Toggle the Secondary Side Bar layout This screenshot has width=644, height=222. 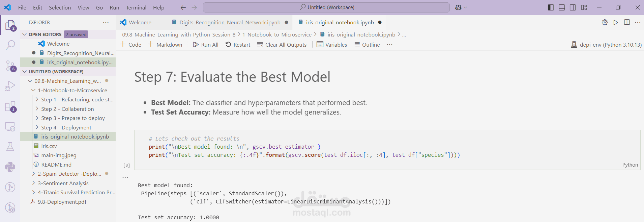tap(573, 7)
